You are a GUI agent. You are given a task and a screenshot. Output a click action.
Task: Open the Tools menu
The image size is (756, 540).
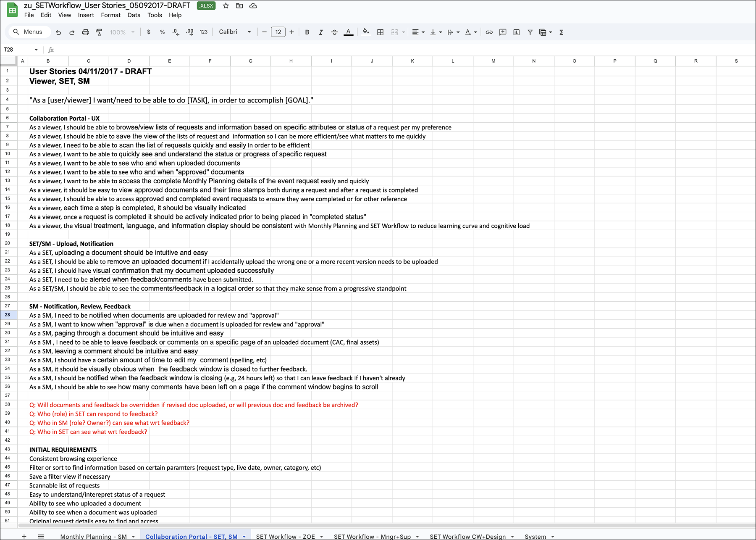pos(155,15)
